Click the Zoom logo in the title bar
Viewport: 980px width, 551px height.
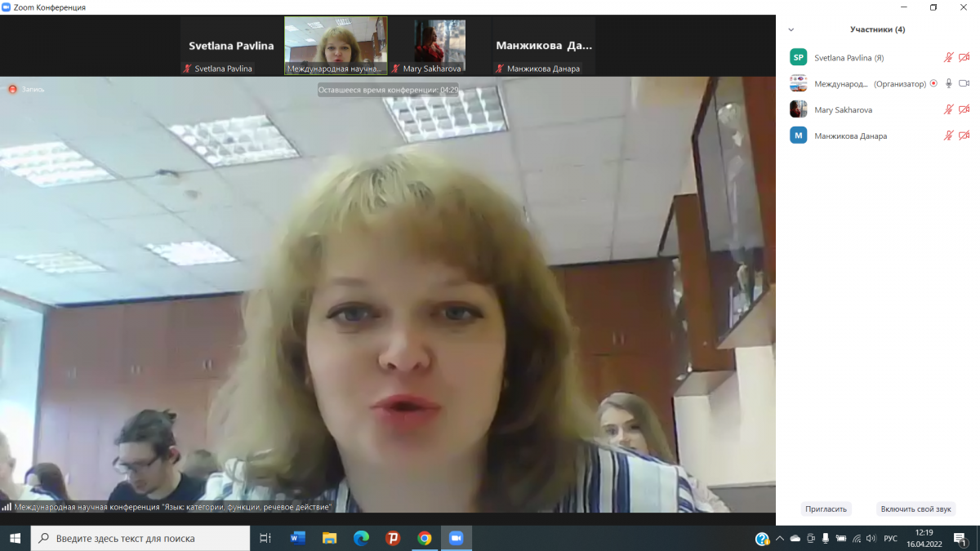7,7
